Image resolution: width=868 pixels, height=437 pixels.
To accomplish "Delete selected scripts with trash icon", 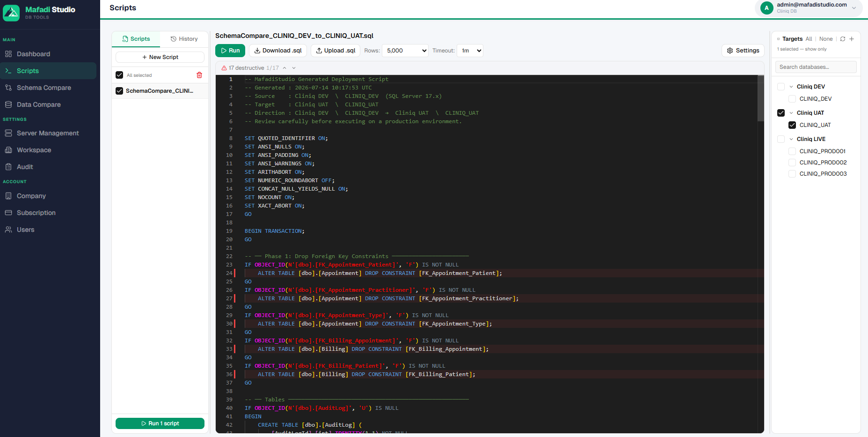I will coord(199,75).
